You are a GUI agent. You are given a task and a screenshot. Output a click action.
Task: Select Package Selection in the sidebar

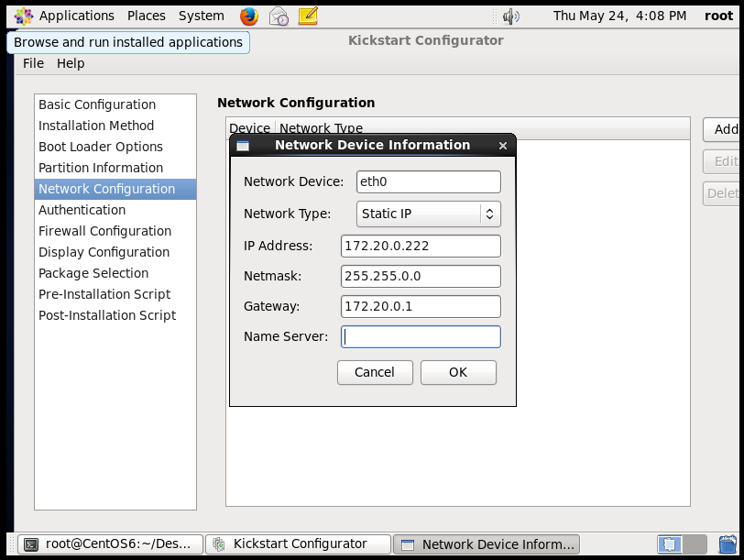point(115,273)
